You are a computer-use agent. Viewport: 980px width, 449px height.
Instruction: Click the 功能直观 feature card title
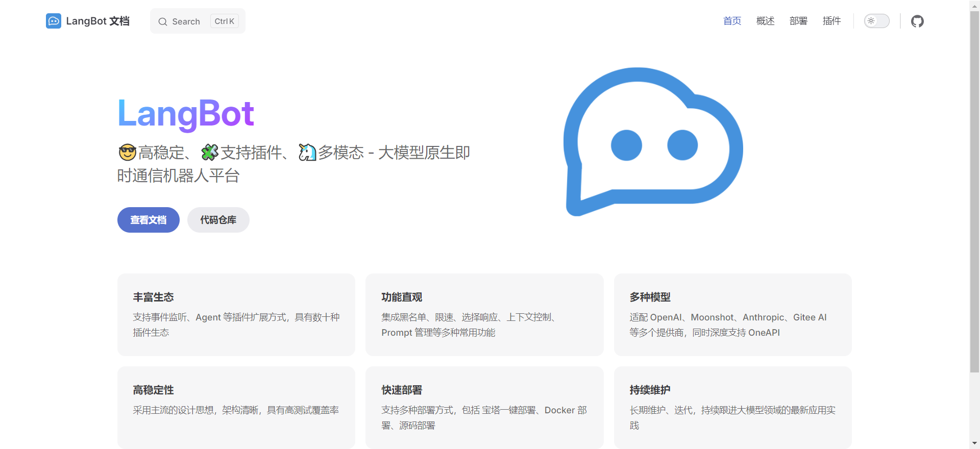click(x=402, y=297)
